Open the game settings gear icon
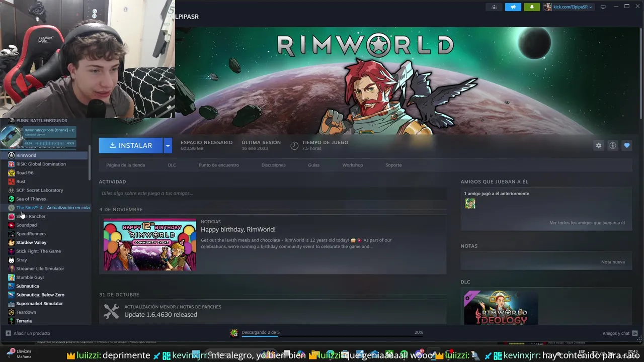The width and height of the screenshot is (644, 362). [598, 145]
